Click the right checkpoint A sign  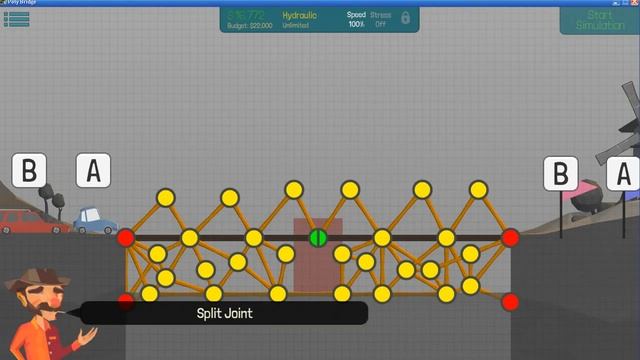pos(623,173)
